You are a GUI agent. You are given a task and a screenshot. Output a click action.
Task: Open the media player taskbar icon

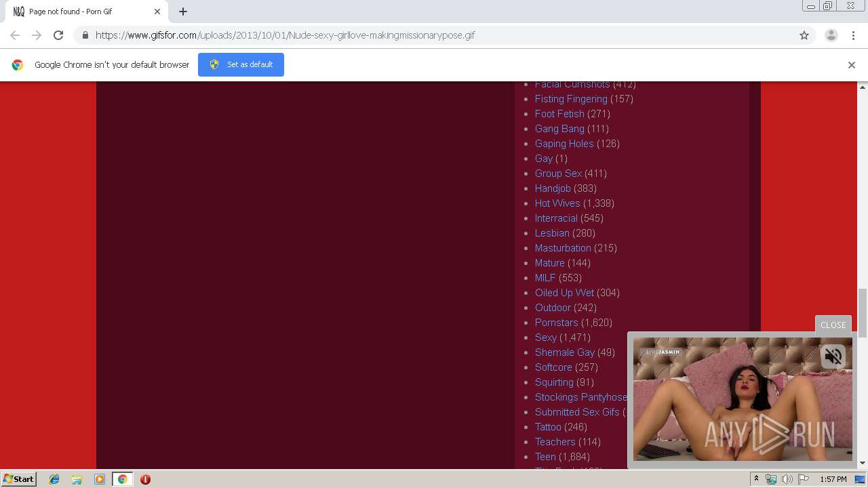[100, 479]
